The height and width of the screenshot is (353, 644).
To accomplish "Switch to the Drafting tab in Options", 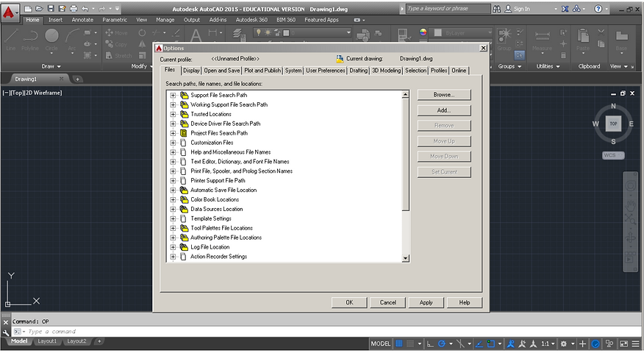I will [x=359, y=71].
